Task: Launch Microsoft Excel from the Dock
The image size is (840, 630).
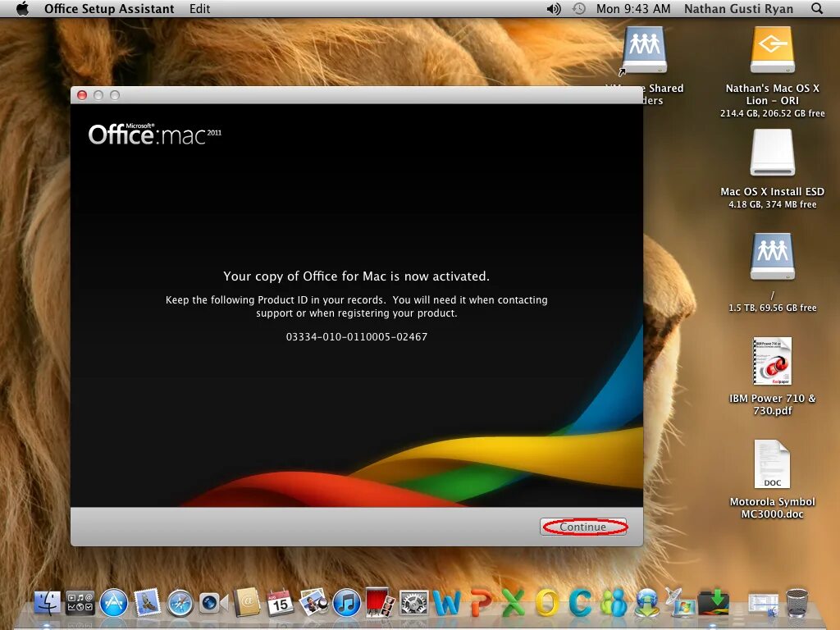Action: coord(514,602)
